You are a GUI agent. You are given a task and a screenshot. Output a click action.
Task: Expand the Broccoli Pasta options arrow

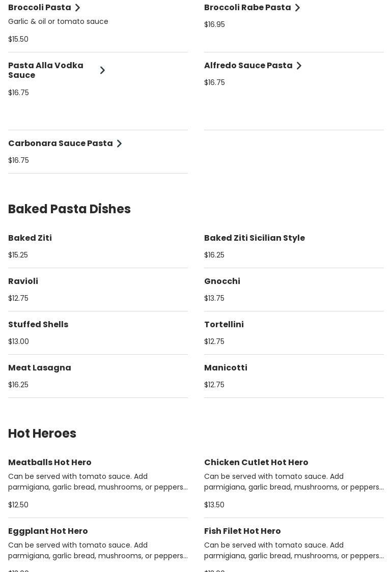click(x=77, y=8)
